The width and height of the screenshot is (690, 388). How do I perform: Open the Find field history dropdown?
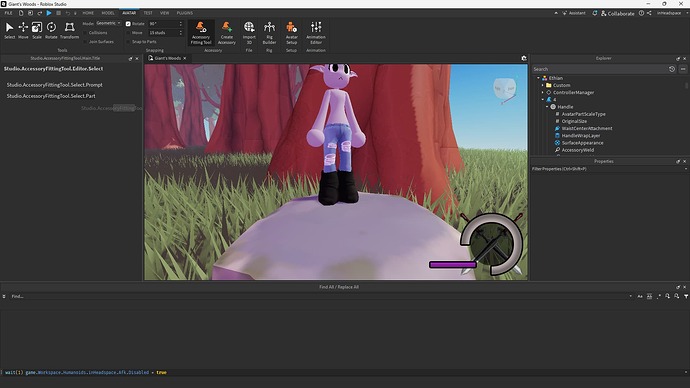(x=630, y=296)
